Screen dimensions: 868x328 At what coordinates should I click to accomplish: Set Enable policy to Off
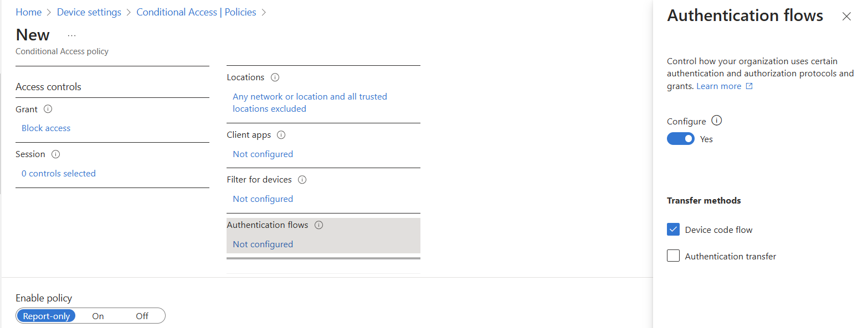[142, 315]
